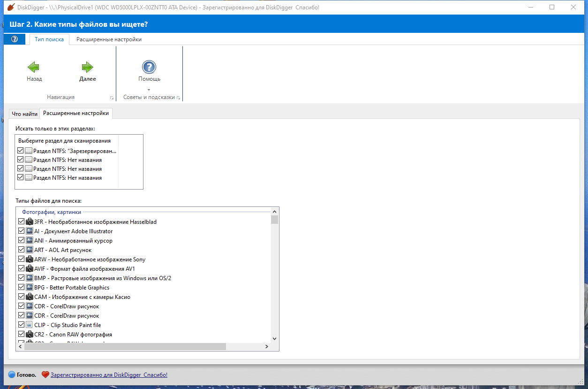588x389 pixels.
Task: Select the CLIP - Clip Studio Paint file row
Action: coord(68,325)
